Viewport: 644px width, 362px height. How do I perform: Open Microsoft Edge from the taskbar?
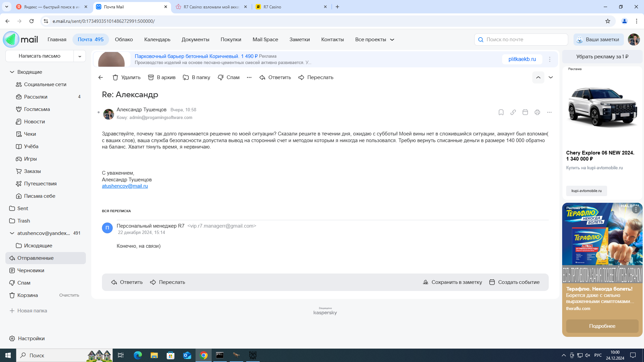138,355
